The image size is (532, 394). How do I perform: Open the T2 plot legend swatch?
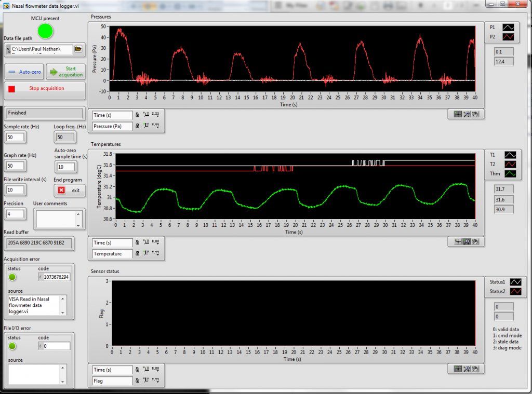[510, 164]
